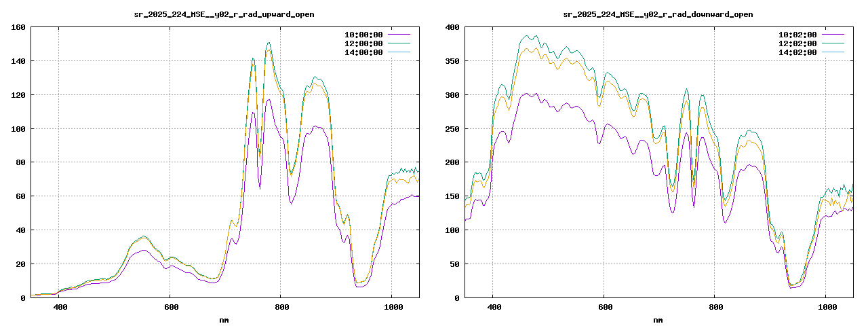The image size is (868, 326).
Task: Click the nm axis label under right plot
Action: [x=658, y=320]
